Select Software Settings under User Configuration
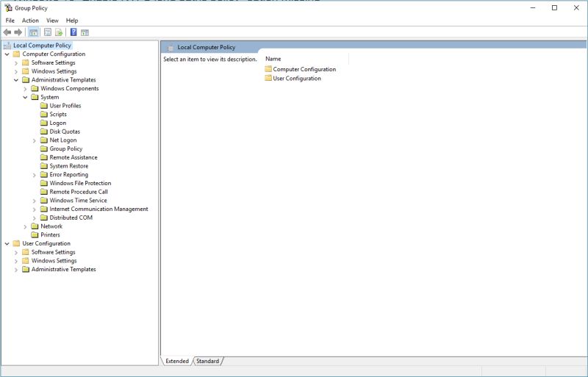The image size is (588, 377). pos(53,252)
